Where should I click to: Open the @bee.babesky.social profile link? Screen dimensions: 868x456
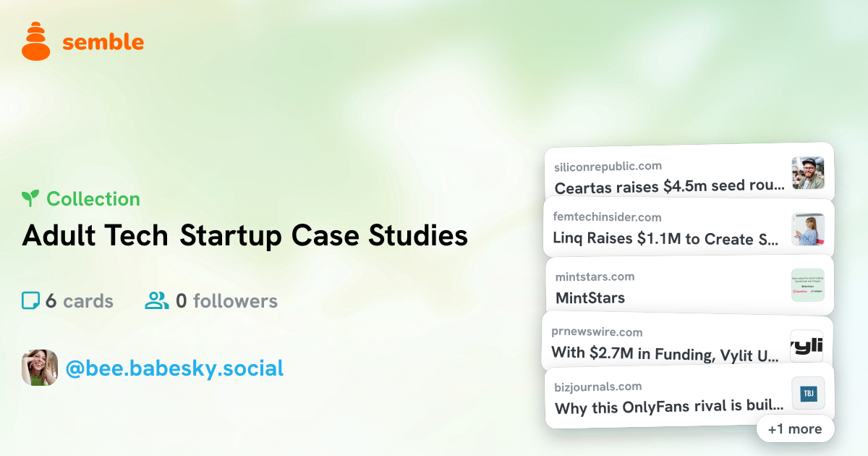(174, 368)
